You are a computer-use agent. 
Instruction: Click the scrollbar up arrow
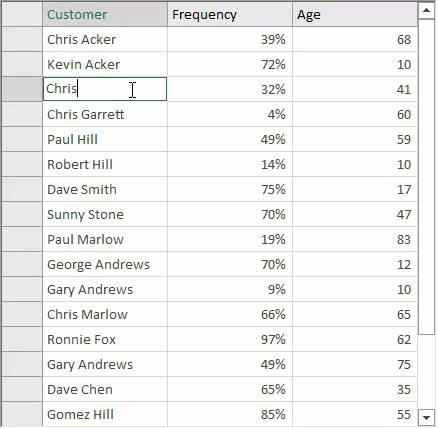click(426, 11)
